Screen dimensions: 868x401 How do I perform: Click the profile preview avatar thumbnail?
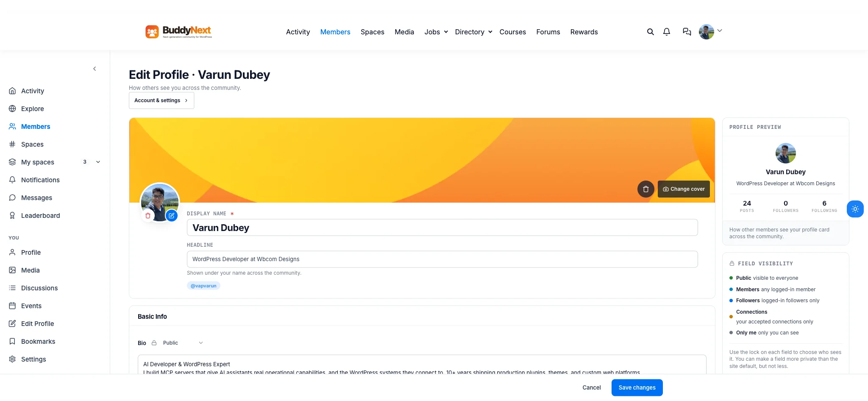click(786, 153)
